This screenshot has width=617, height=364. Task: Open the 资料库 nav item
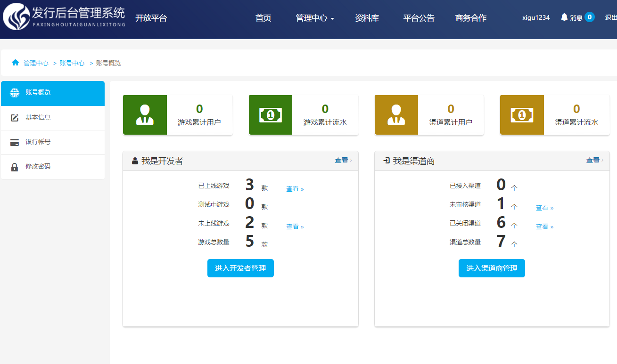pyautogui.click(x=367, y=18)
